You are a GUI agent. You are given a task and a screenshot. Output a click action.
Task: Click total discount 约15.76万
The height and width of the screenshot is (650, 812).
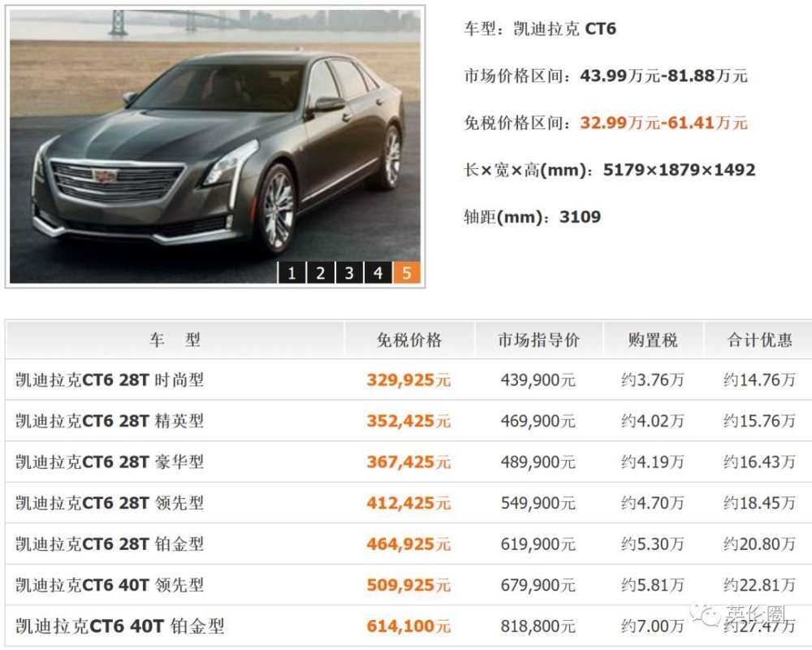click(759, 421)
